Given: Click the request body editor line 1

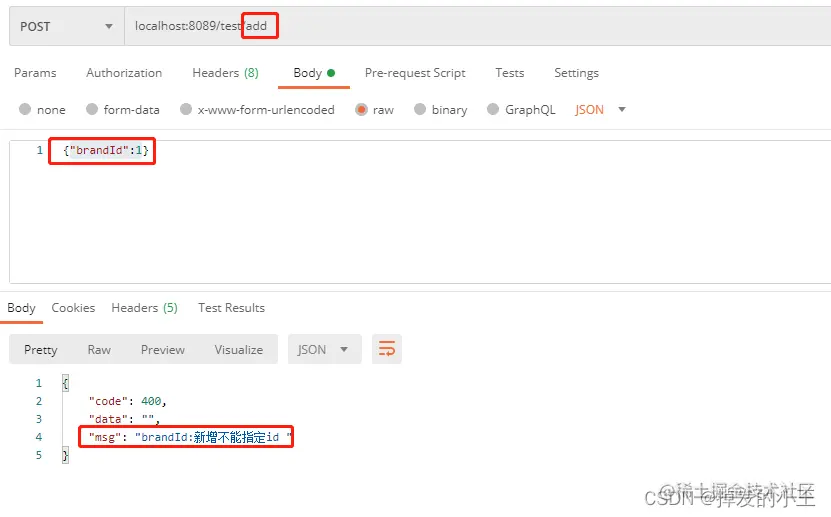Looking at the screenshot, I should (x=106, y=150).
